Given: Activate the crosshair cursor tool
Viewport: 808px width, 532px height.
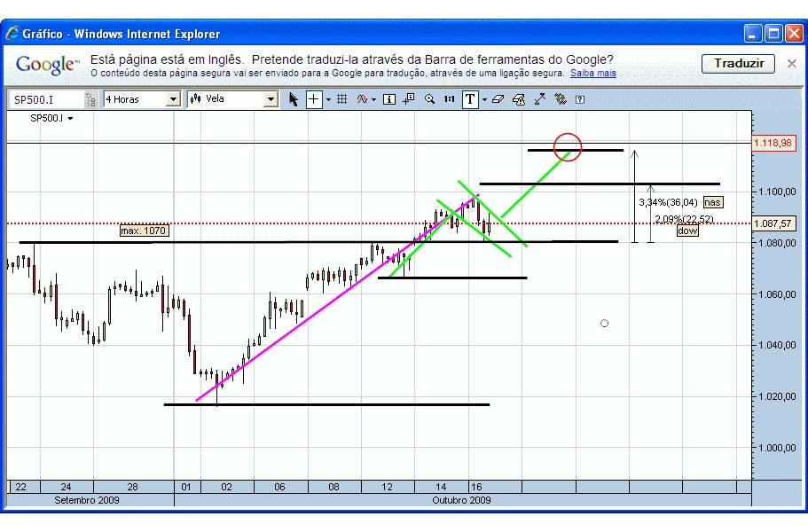Looking at the screenshot, I should click(x=314, y=99).
